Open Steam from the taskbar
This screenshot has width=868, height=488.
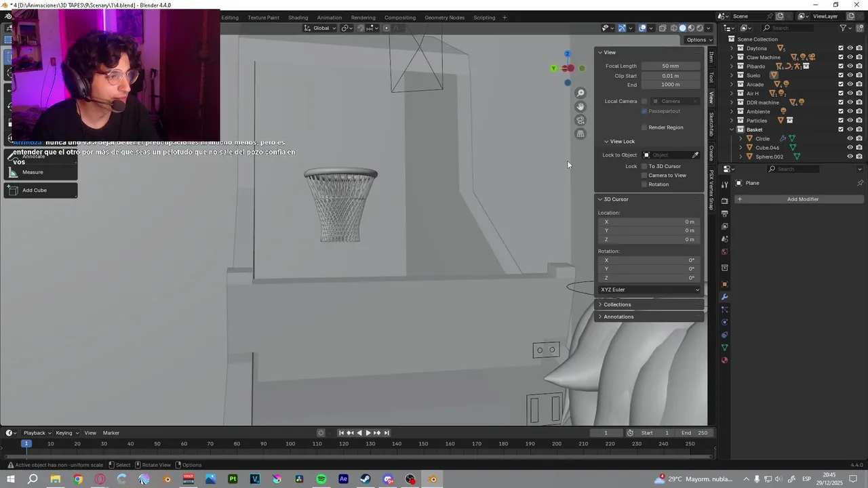click(366, 479)
